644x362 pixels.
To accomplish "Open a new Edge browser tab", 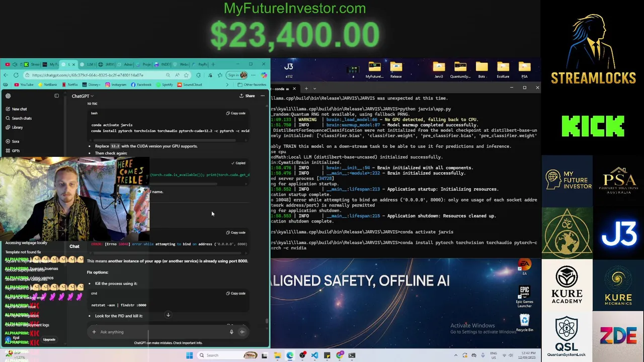I will point(213,64).
